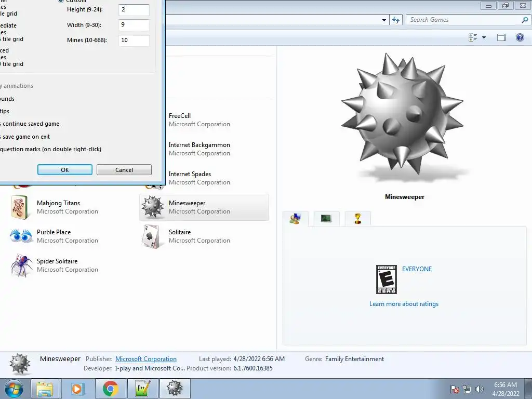Image resolution: width=532 pixels, height=399 pixels.
Task: Click the refresh arrows icon in address bar
Action: (395, 20)
